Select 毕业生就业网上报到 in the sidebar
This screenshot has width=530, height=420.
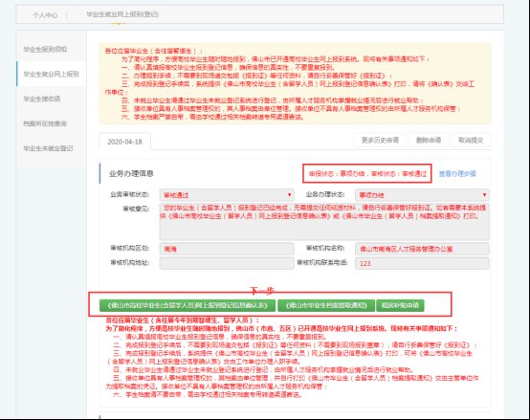(x=51, y=74)
